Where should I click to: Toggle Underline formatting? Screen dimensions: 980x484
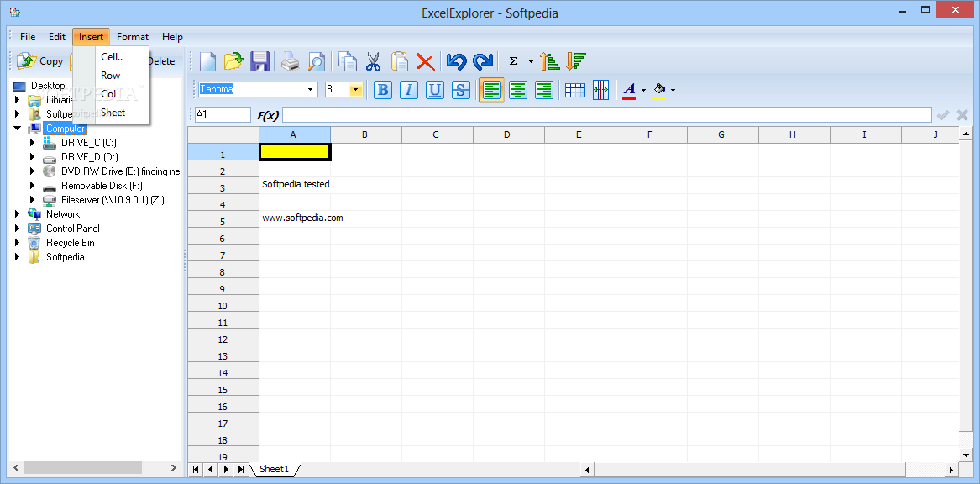[x=435, y=90]
